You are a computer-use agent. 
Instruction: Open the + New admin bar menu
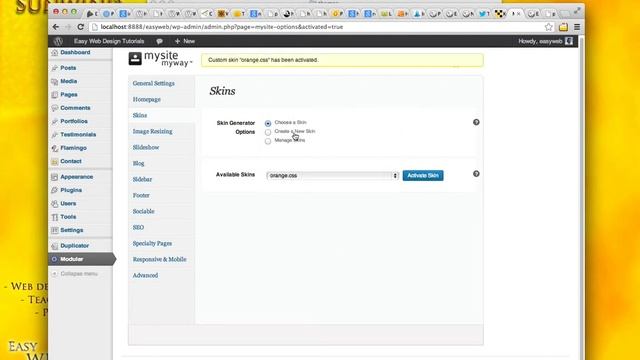click(184, 41)
